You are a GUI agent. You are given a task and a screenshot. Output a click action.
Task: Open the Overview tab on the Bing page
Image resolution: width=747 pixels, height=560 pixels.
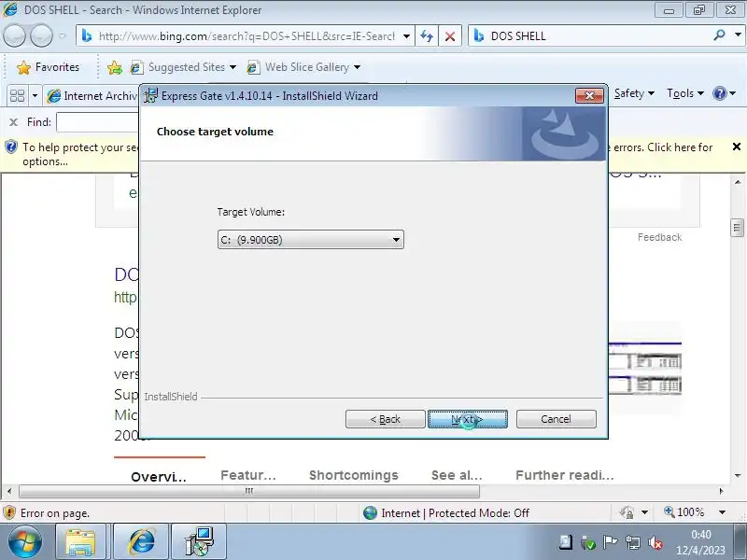click(x=159, y=477)
